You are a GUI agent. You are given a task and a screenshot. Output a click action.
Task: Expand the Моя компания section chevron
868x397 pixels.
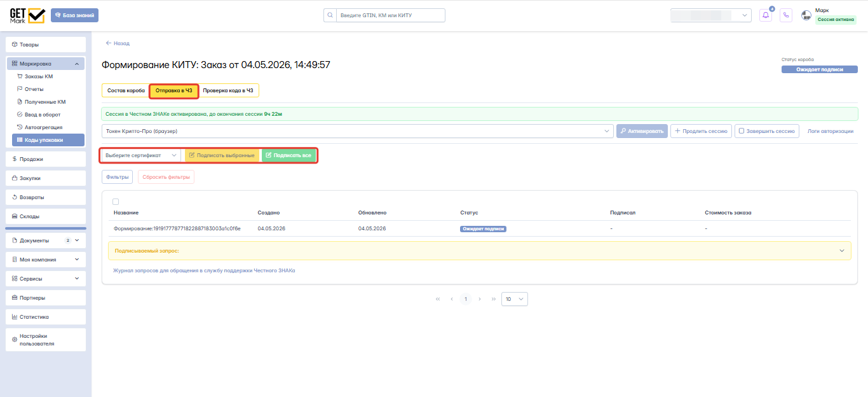point(77,260)
